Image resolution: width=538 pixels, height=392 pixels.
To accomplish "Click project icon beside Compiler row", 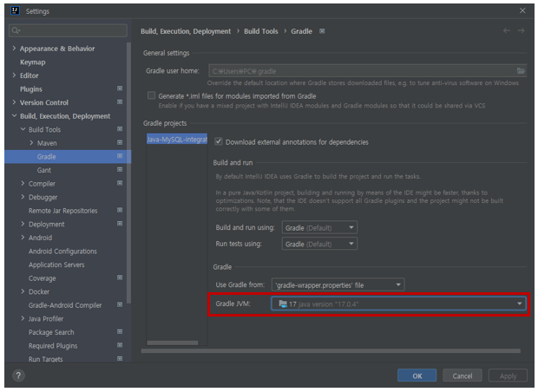I will pyautogui.click(x=120, y=183).
